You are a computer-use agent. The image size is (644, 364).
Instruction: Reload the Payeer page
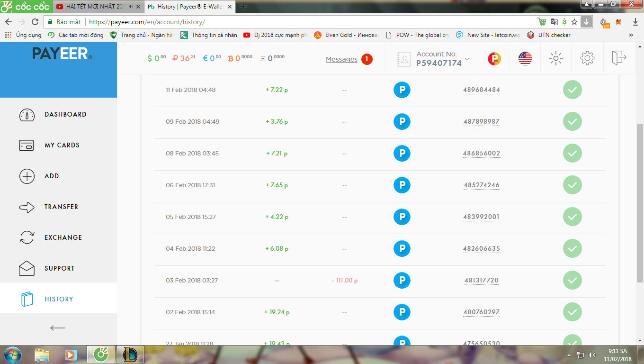(35, 22)
